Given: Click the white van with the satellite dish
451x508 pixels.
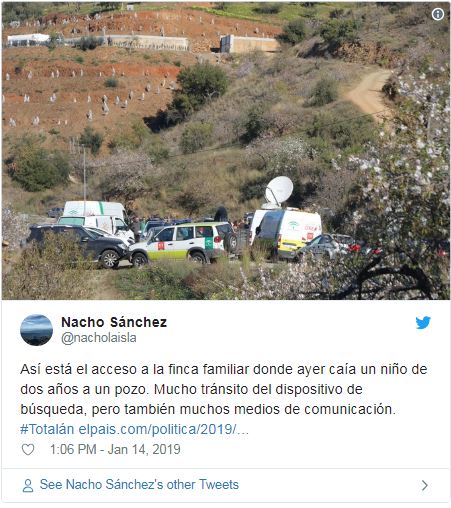Looking at the screenshot, I should tap(286, 233).
